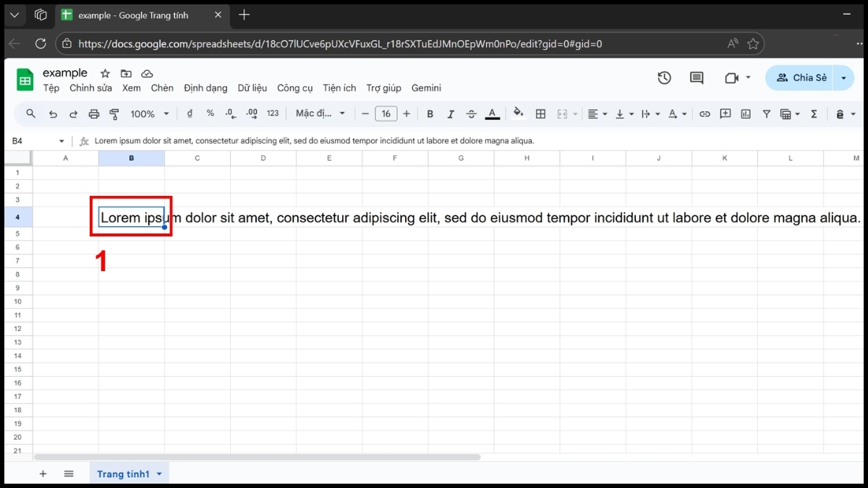Open the text color picker
This screenshot has height=488, width=868.
(x=493, y=114)
